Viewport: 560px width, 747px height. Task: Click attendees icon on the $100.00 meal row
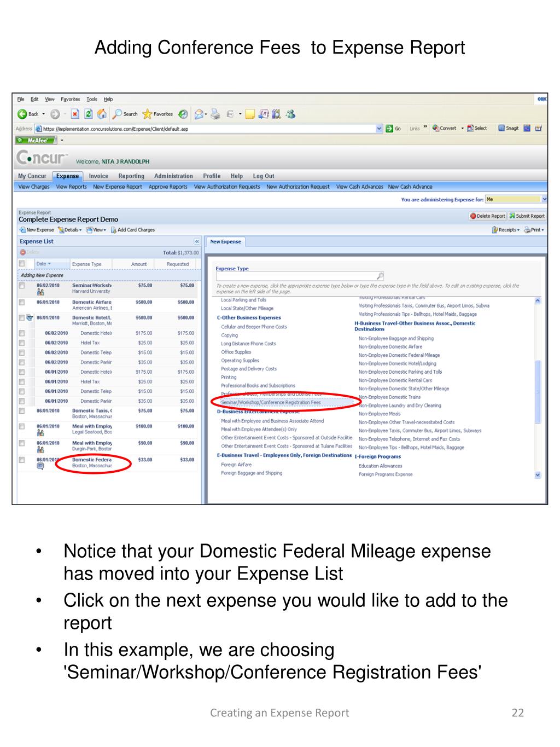[x=40, y=433]
